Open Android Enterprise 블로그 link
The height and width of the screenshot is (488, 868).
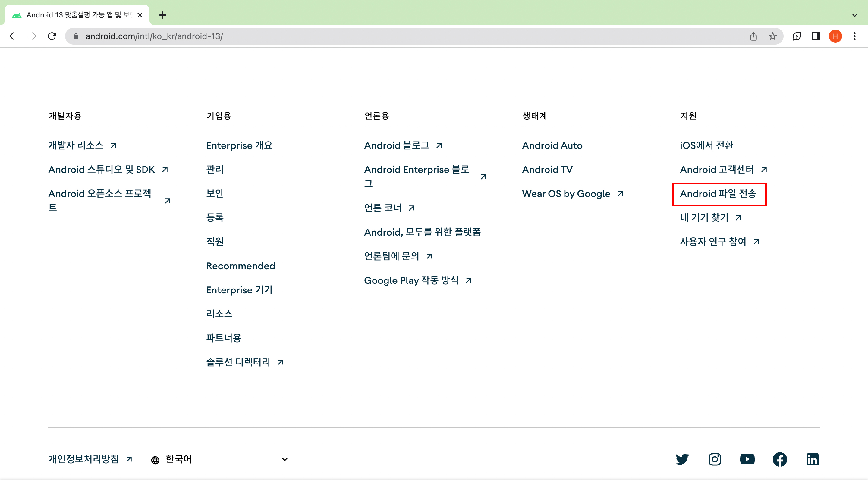point(425,177)
